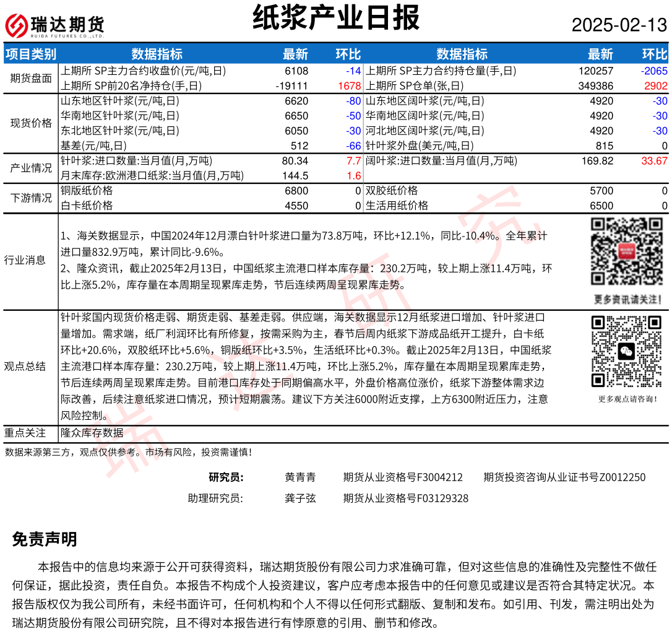The height and width of the screenshot is (631, 672).
Task: Click 针叶浆进口数量 value 80.34
Action: [295, 161]
